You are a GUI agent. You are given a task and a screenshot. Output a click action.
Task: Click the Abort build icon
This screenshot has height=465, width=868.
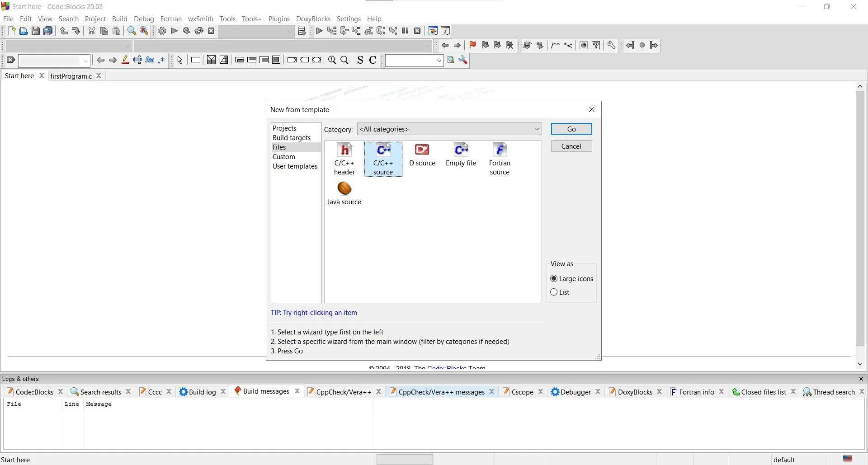211,31
